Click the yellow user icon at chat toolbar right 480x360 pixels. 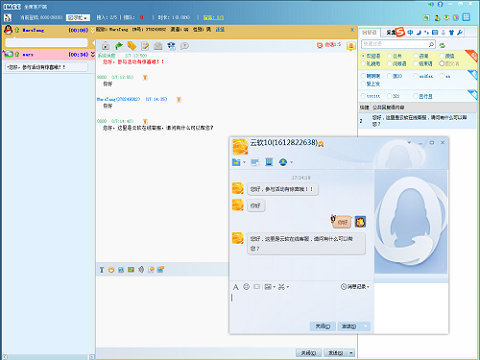tap(351, 46)
